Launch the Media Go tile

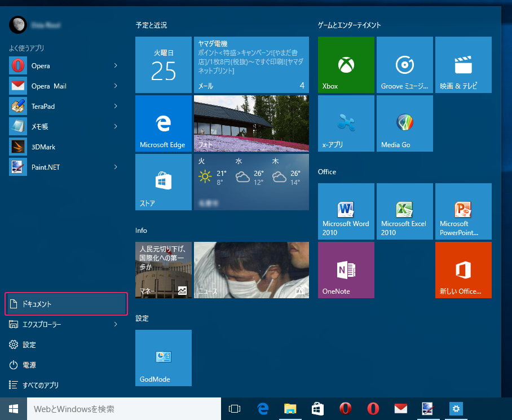tap(404, 123)
